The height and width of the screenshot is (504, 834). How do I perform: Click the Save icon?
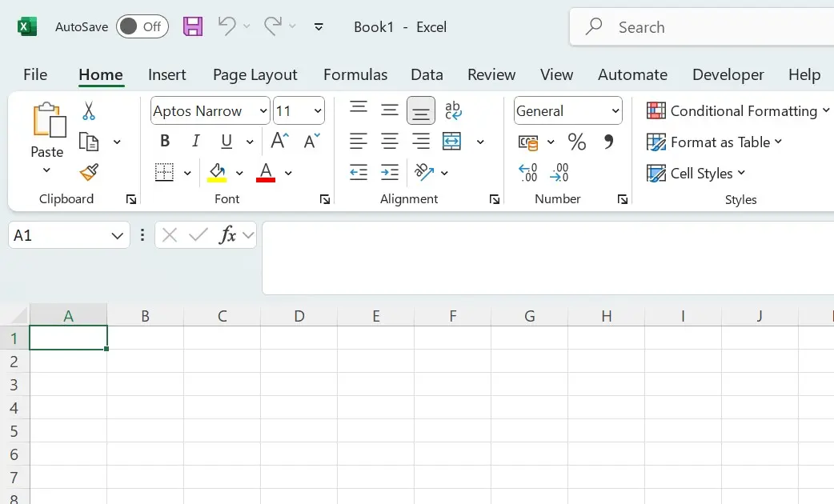point(192,26)
